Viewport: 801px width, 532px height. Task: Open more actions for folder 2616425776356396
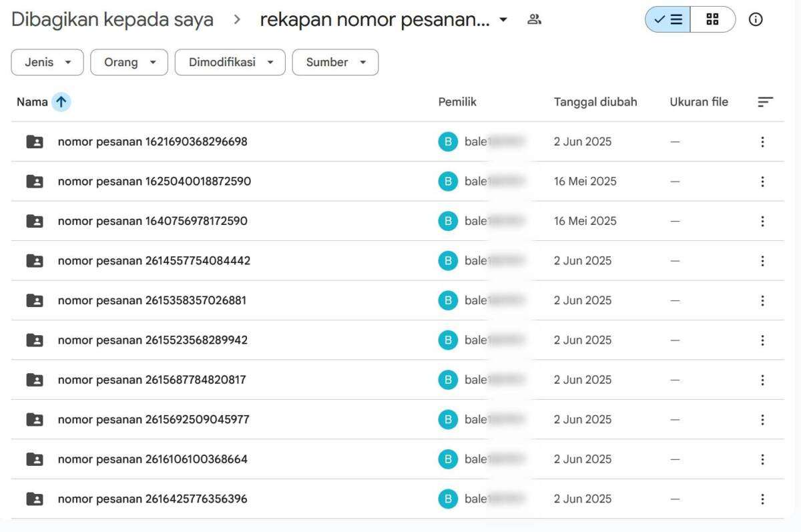click(x=762, y=499)
